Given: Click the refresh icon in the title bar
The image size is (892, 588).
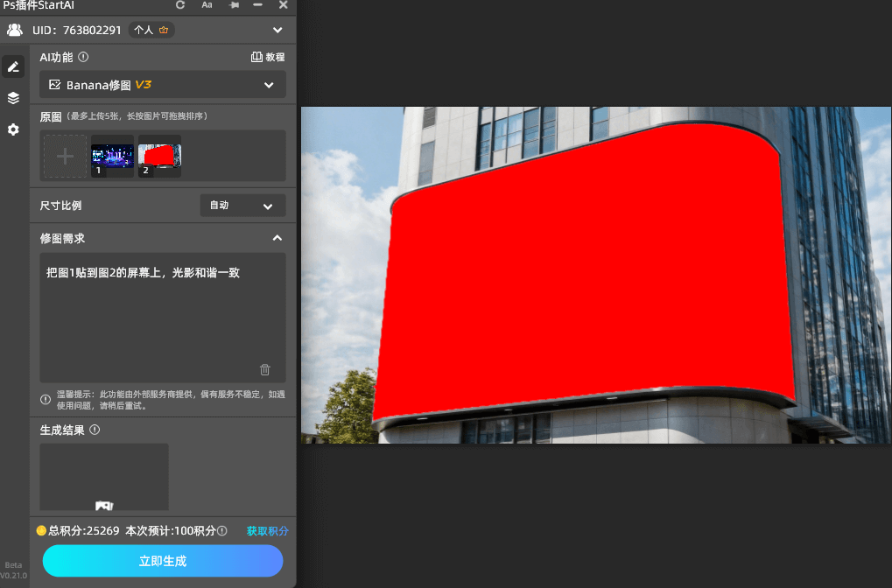Looking at the screenshot, I should [x=180, y=5].
